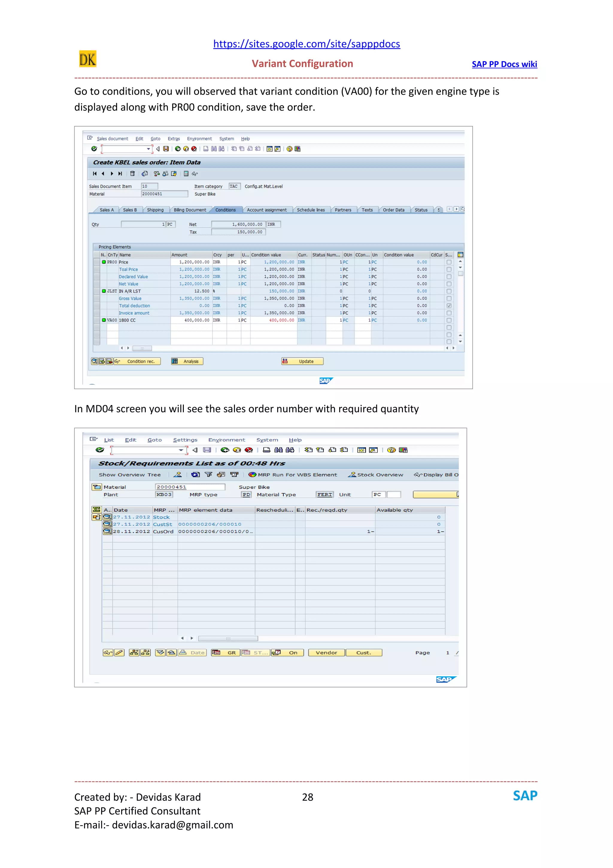The image size is (613, 868).
Task: Click the Find binoculars icon in MD04 toolbar
Action: pos(278,450)
